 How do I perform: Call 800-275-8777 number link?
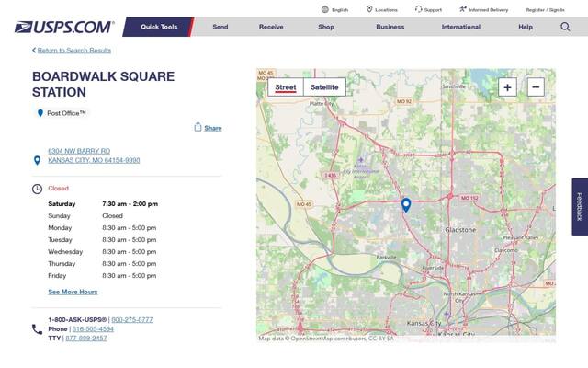point(132,320)
